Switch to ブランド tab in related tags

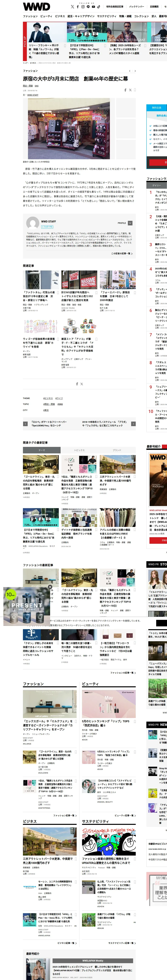pos(117,450)
